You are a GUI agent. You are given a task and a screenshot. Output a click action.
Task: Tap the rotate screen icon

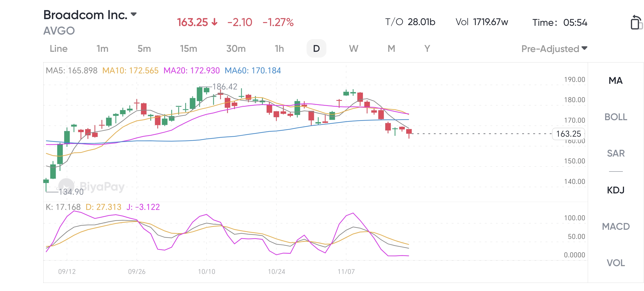636,23
